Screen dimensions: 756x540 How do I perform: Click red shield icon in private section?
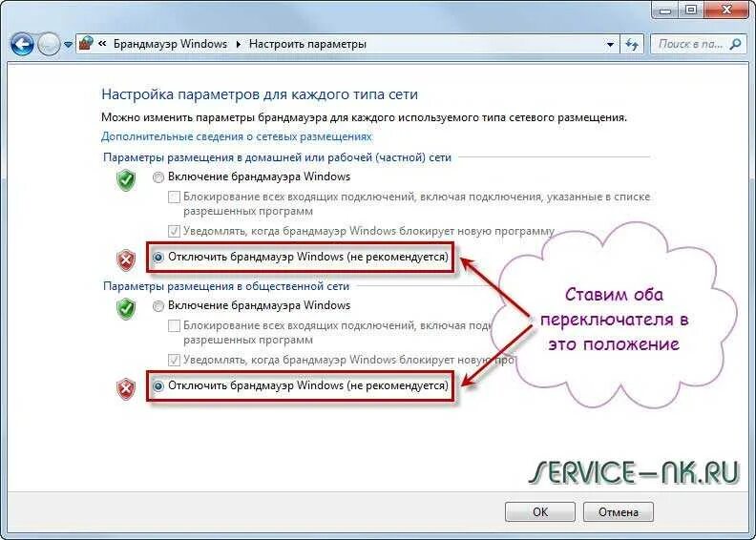tap(126, 260)
